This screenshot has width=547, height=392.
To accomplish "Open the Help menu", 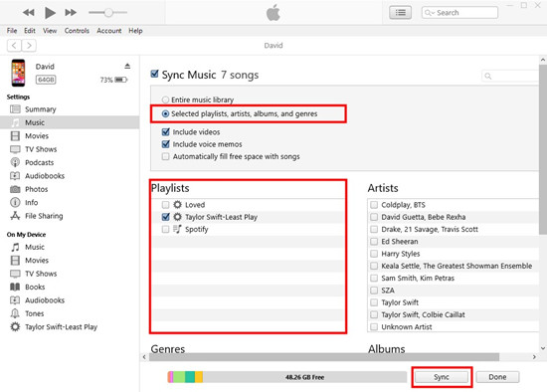I will (x=135, y=31).
